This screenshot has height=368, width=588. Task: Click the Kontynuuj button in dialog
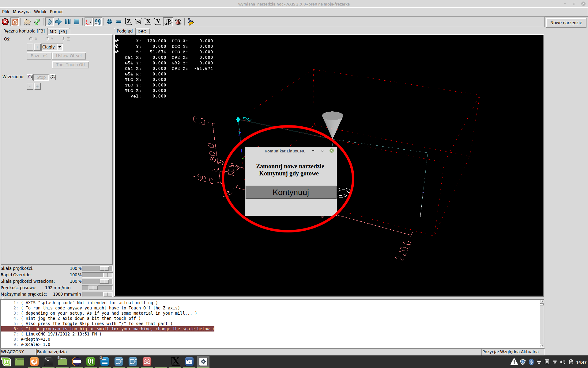point(291,192)
